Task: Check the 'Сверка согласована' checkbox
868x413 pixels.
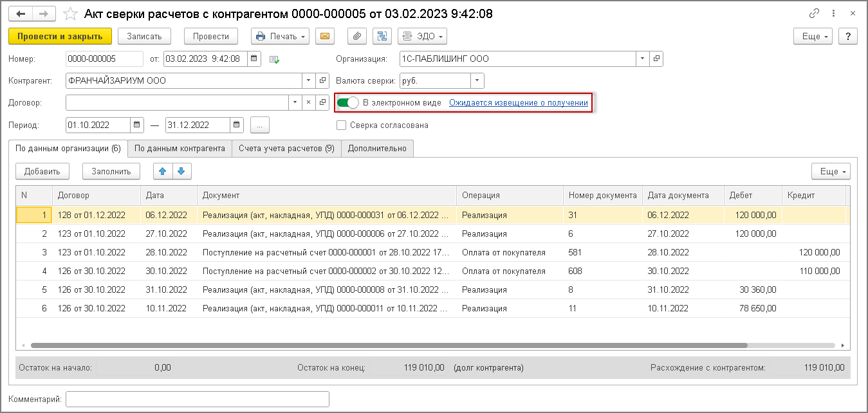Action: click(341, 125)
